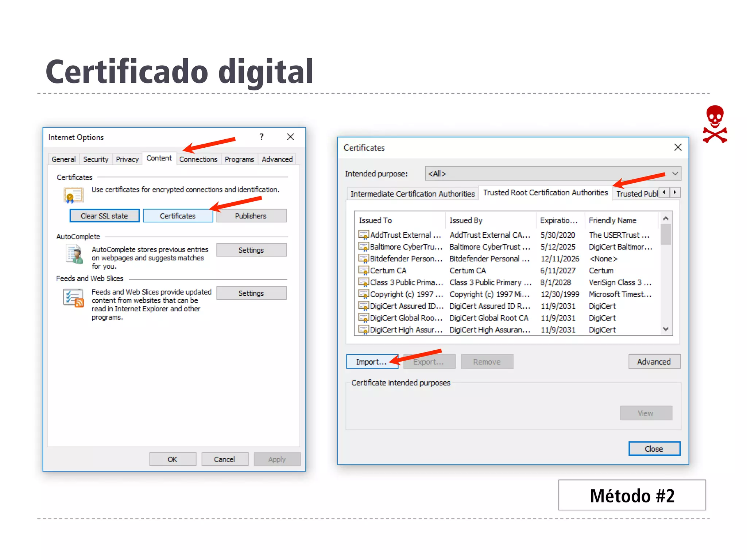Click the Class 3 Public Primary certificate icon
Screen dimensions: 747x560
(363, 282)
